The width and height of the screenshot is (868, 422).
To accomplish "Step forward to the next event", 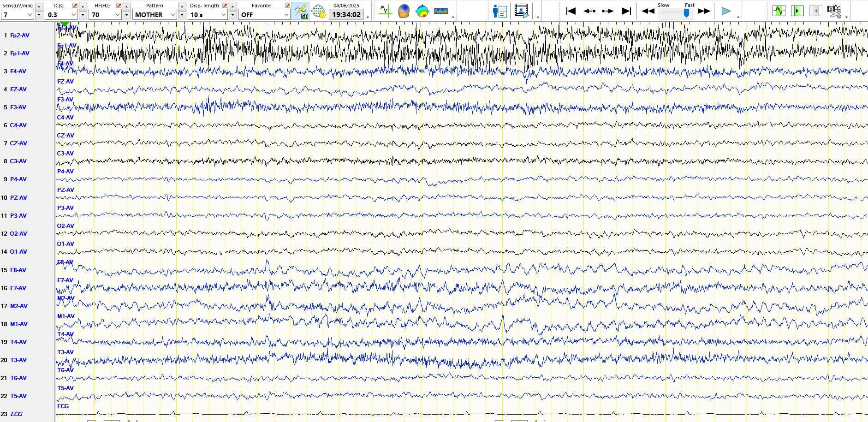I will (607, 11).
